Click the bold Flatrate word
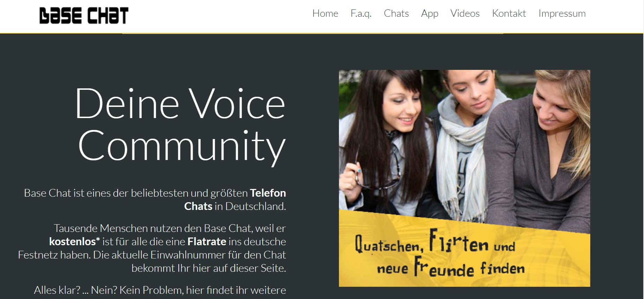This screenshot has width=644, height=299. (207, 241)
